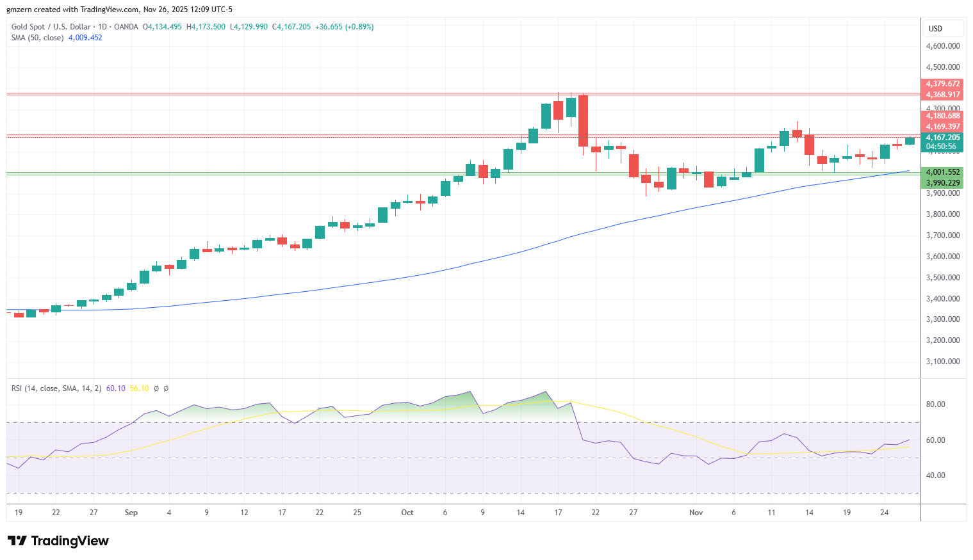Click the Sep label on the time axis
The image size is (973, 560).
(x=131, y=513)
